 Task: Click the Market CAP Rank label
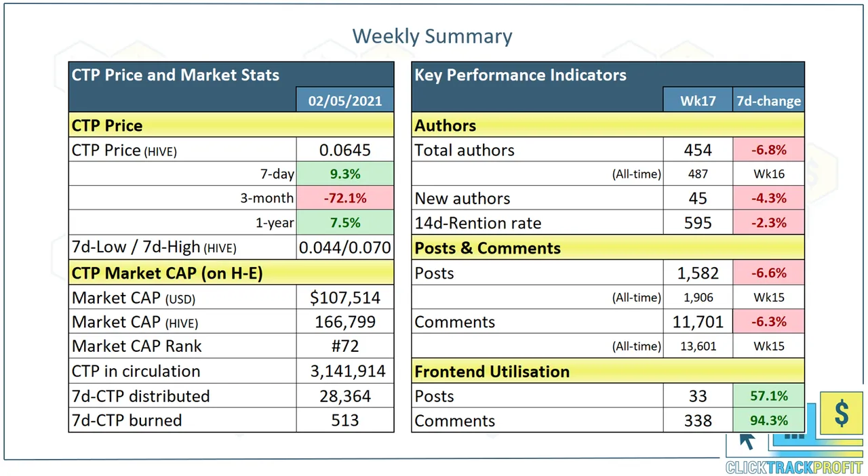click(x=137, y=346)
